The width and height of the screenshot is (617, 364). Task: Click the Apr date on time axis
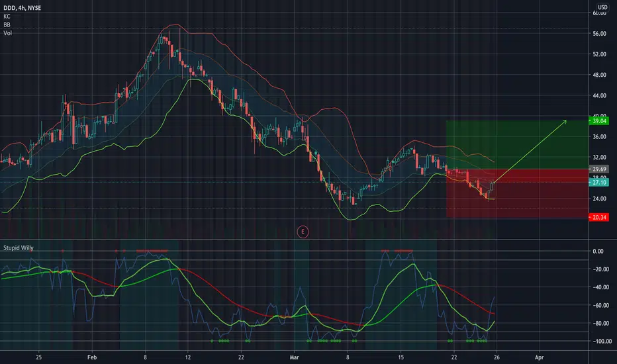pyautogui.click(x=539, y=357)
